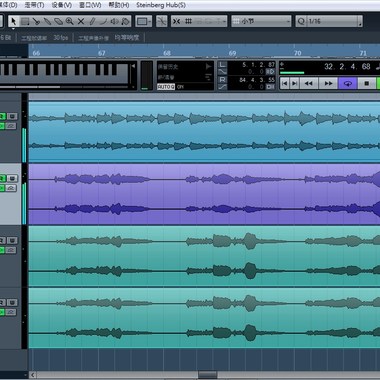The width and height of the screenshot is (380, 380).
Task: Toggle Punch In below the L button
Action: pos(222,71)
